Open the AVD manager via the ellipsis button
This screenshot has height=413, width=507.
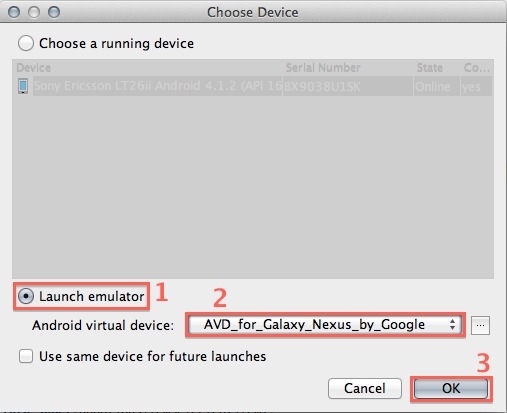click(480, 325)
